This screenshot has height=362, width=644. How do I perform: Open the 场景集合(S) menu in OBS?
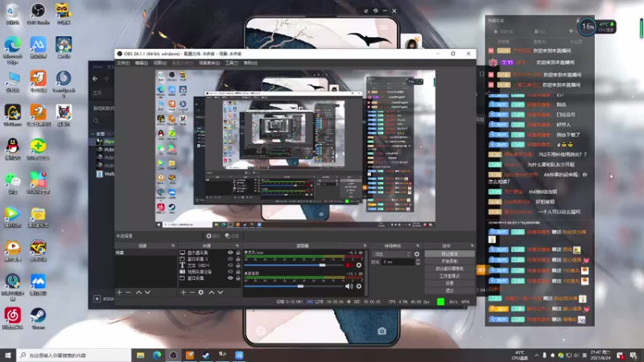[209, 64]
